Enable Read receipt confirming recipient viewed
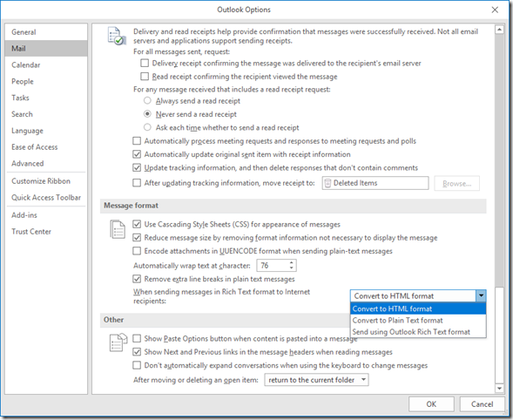The height and width of the screenshot is (420, 513). point(145,77)
